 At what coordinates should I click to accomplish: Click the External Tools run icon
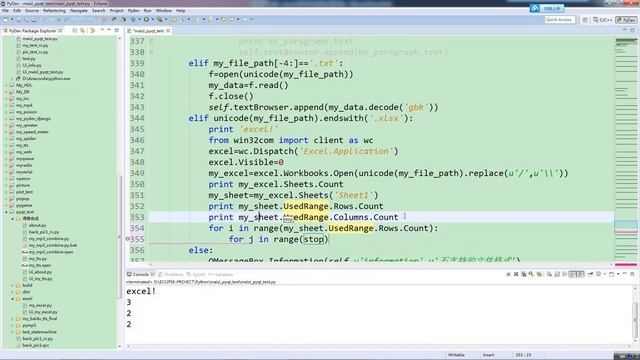(x=160, y=20)
